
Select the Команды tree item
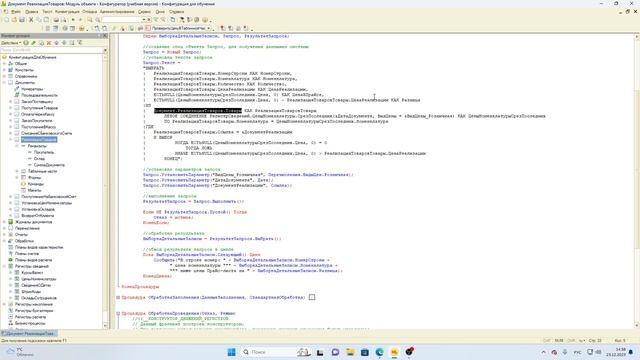[36, 184]
